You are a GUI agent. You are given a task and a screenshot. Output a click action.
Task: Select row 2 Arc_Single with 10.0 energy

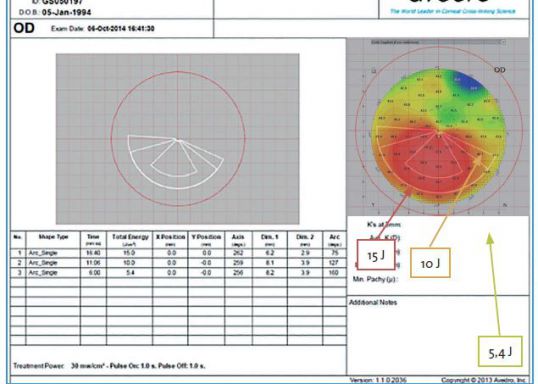(179, 263)
